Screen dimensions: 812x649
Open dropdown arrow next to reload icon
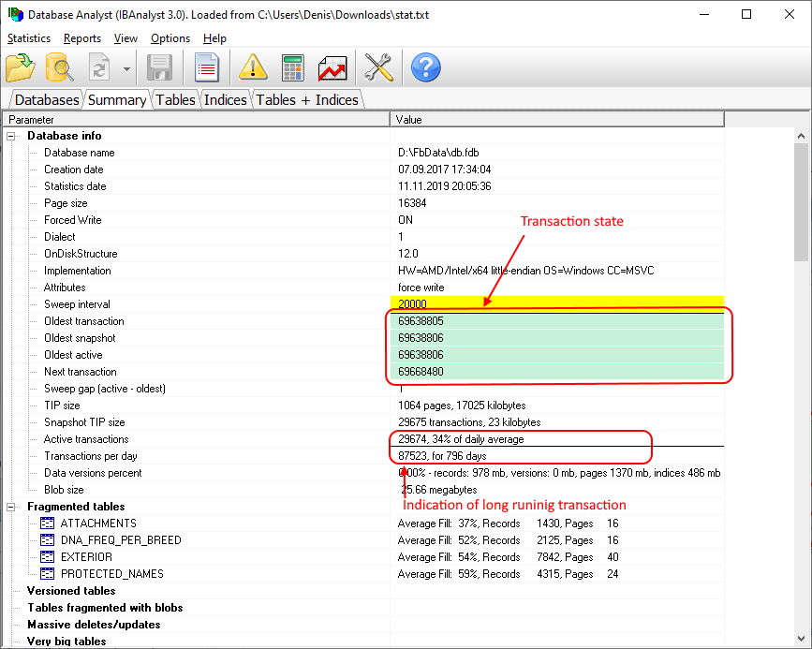pos(126,68)
